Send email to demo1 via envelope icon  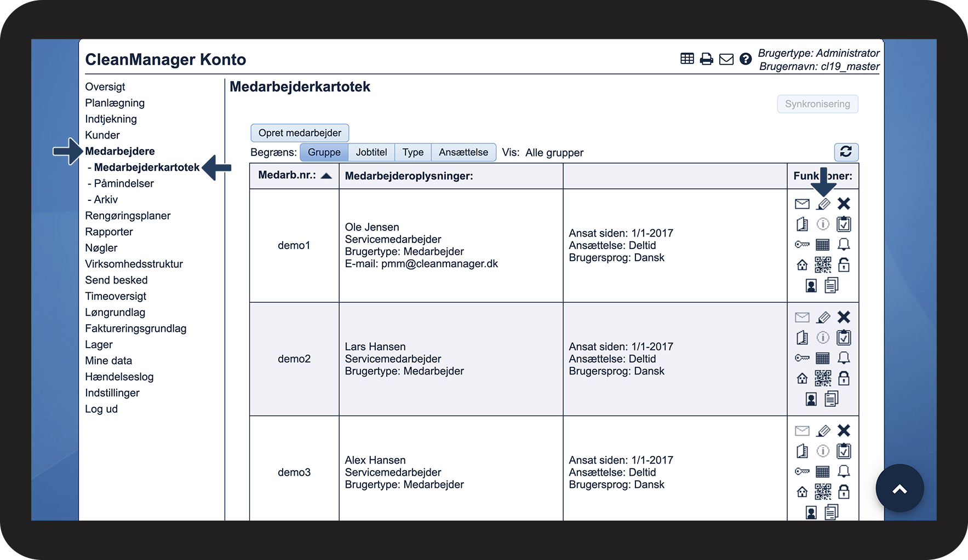(x=802, y=204)
